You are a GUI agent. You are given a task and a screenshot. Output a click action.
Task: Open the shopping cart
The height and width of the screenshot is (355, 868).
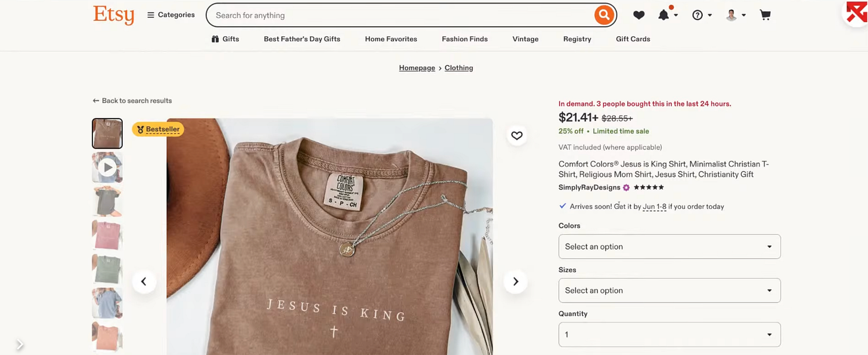coord(765,15)
